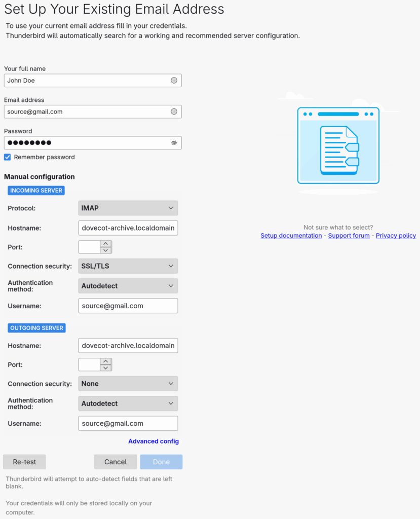
Task: Click the Re-test button
Action: (24, 462)
